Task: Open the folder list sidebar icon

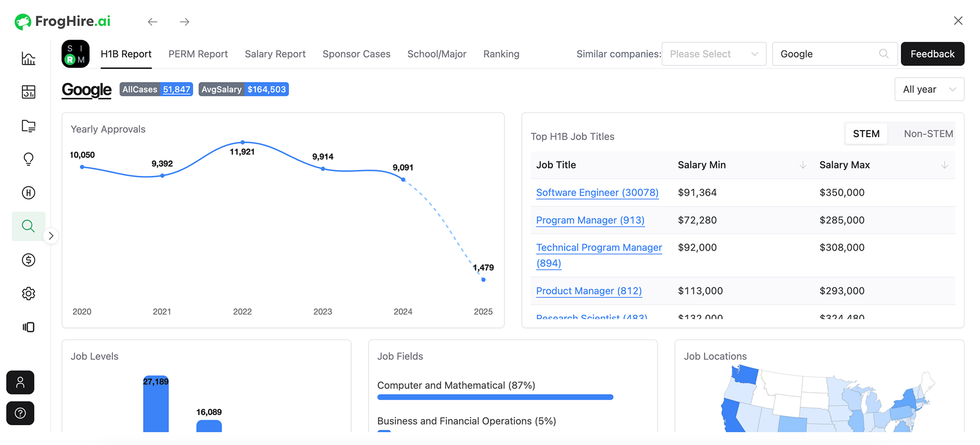Action: pos(28,126)
